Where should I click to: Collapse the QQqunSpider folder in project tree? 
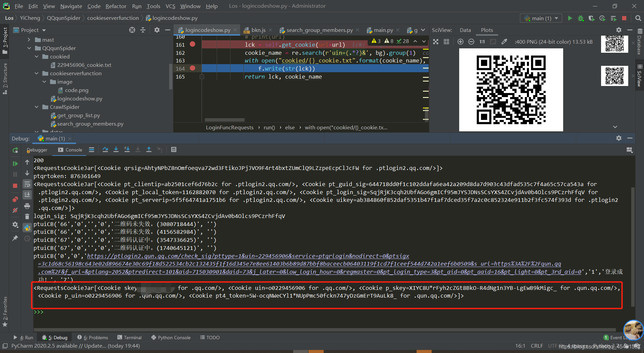[29, 48]
